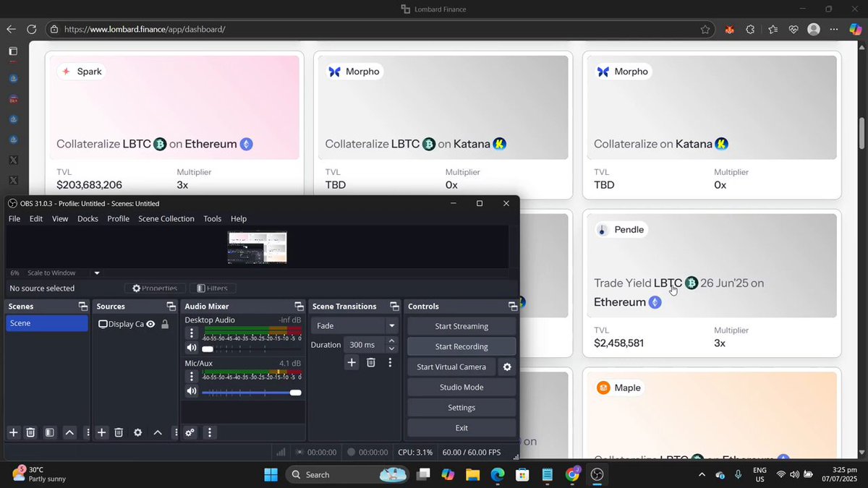
Task: Pop out the Scene Transitions dock
Action: 394,307
